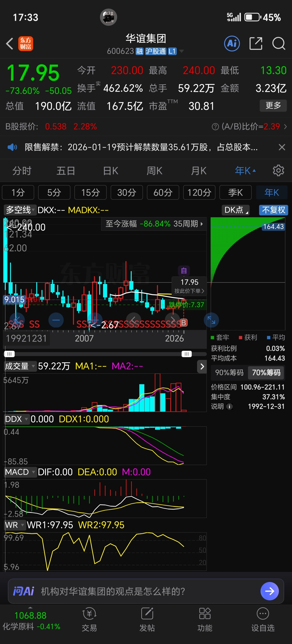292x644 pixels.
Task: Select the 30分 period
Action: tap(127, 192)
